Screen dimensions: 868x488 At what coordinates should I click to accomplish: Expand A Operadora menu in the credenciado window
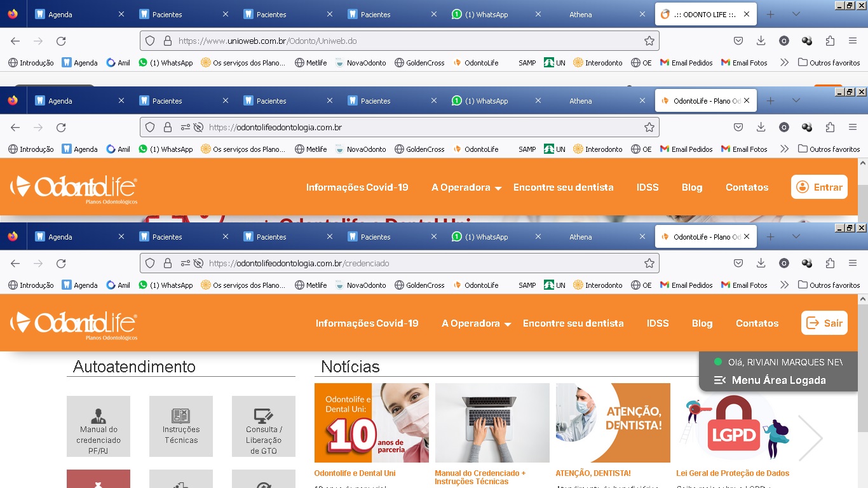(x=477, y=323)
